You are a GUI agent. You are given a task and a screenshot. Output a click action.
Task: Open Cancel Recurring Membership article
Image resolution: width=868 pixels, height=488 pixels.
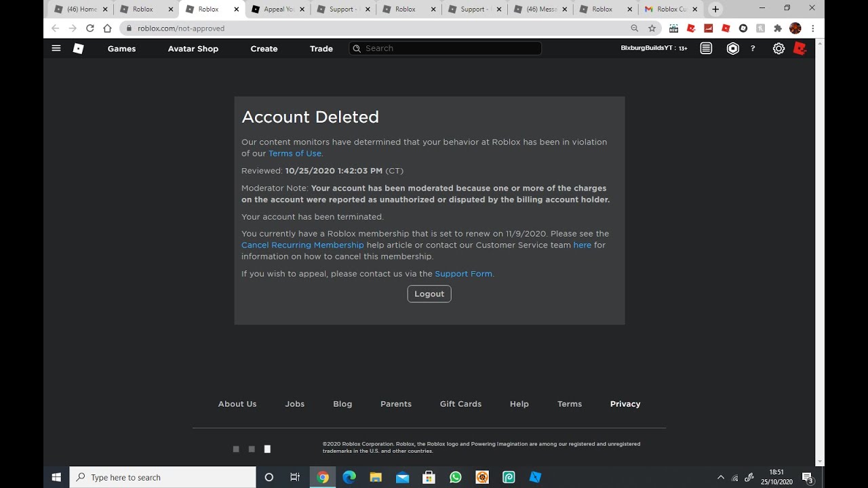pos(302,245)
